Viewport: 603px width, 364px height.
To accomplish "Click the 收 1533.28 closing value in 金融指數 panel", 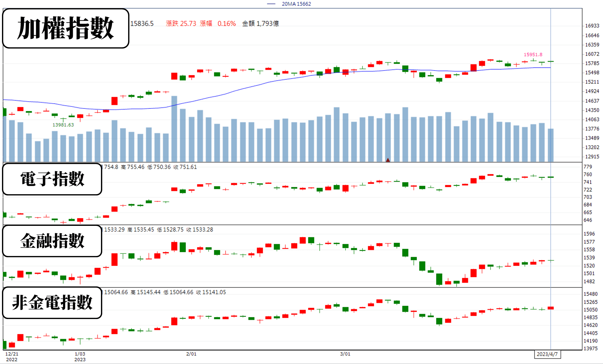I will coord(200,230).
